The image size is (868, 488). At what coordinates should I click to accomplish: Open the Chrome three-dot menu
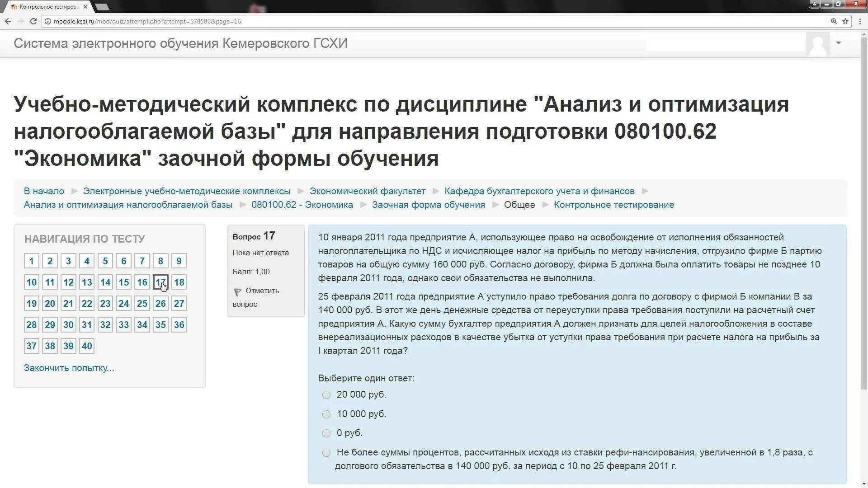[x=860, y=21]
